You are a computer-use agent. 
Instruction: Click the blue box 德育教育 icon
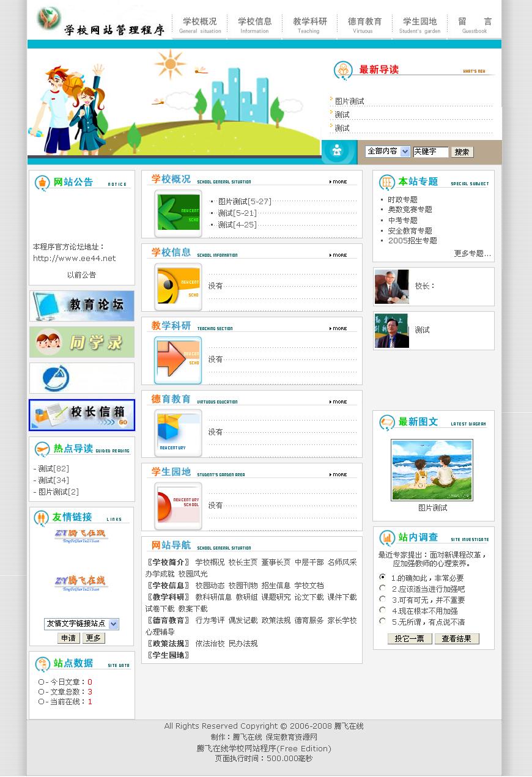tap(178, 433)
